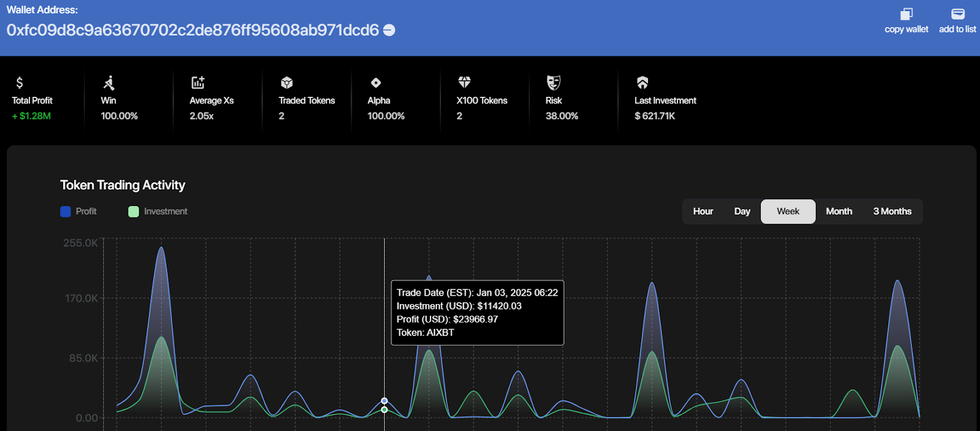
Task: Click the Average Xs chart icon
Action: [198, 83]
